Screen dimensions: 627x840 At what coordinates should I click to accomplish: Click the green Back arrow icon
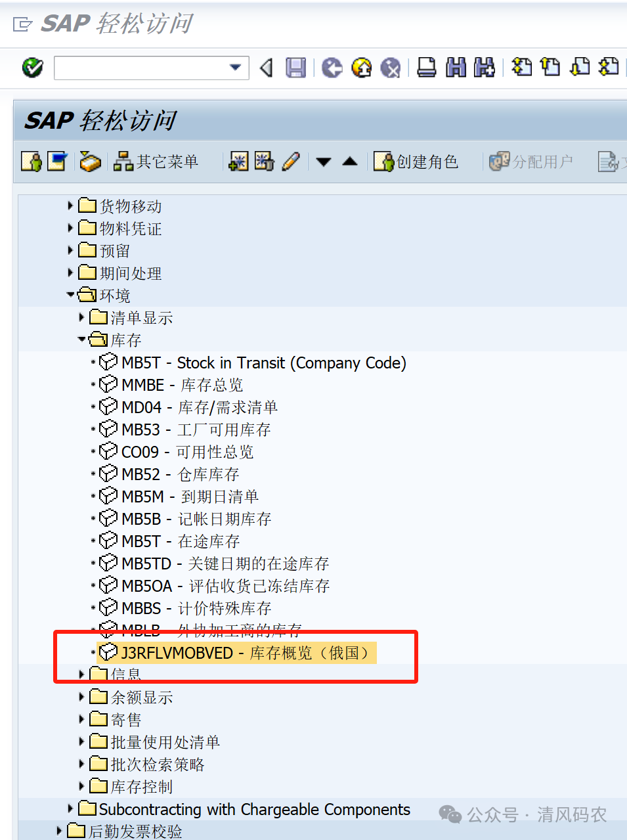pos(332,68)
